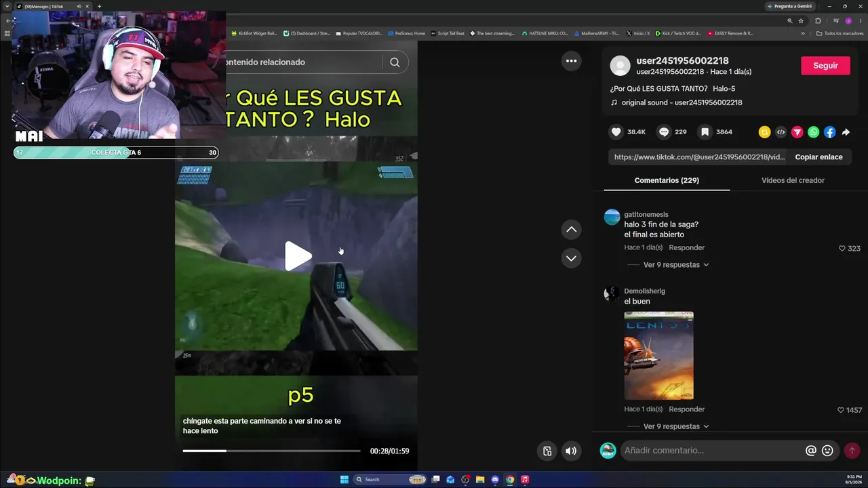The width and height of the screenshot is (868, 488).
Task: Open the Script Tail Beat bookmark
Action: (448, 33)
